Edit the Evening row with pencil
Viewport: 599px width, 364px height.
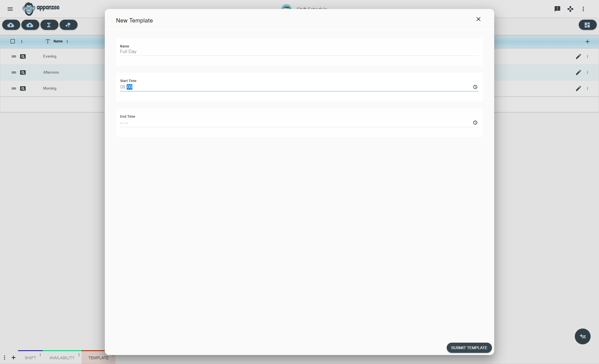pyautogui.click(x=578, y=56)
